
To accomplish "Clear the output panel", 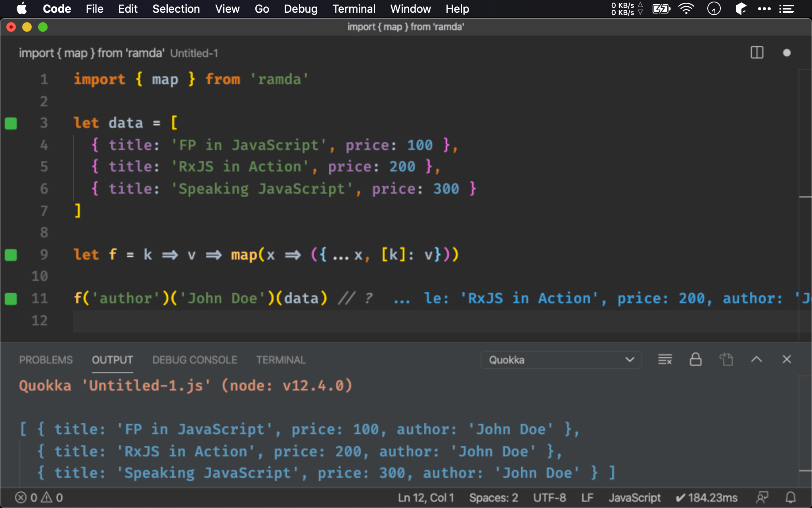I will pos(665,360).
